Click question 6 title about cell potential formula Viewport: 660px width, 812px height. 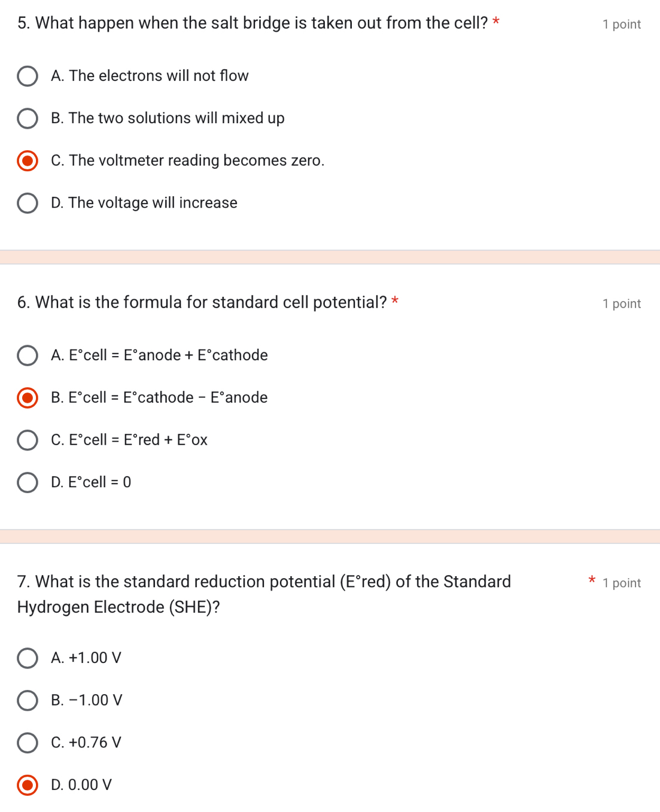click(x=202, y=303)
